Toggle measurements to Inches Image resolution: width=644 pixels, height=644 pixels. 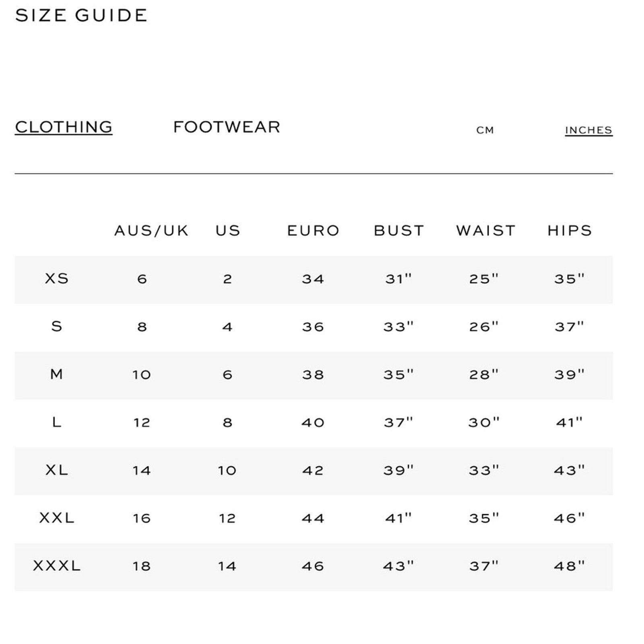pyautogui.click(x=588, y=130)
